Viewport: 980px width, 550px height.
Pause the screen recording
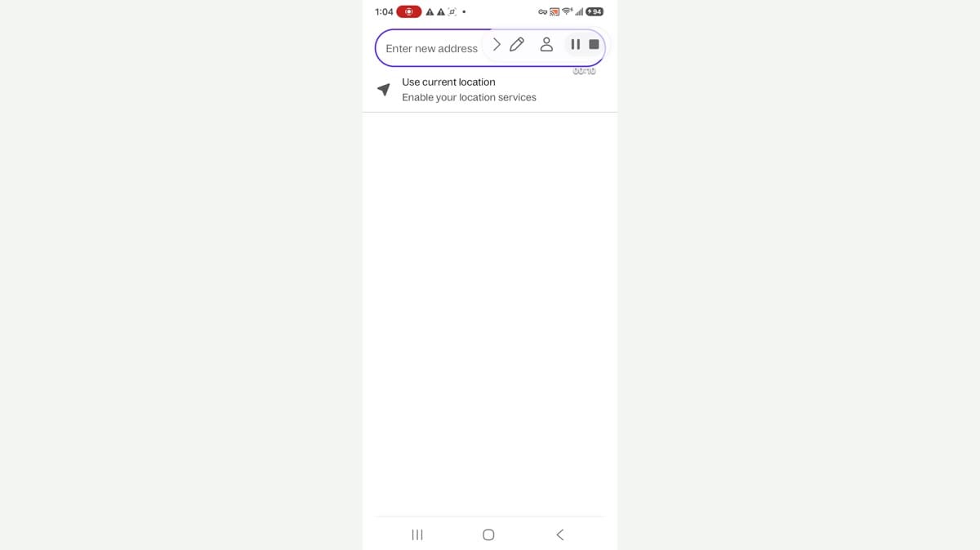point(575,44)
